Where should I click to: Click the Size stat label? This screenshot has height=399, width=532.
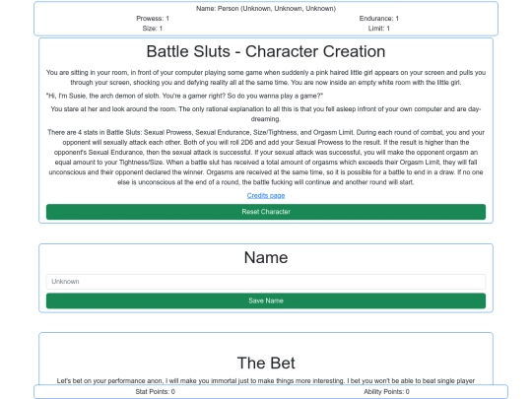coord(153,29)
